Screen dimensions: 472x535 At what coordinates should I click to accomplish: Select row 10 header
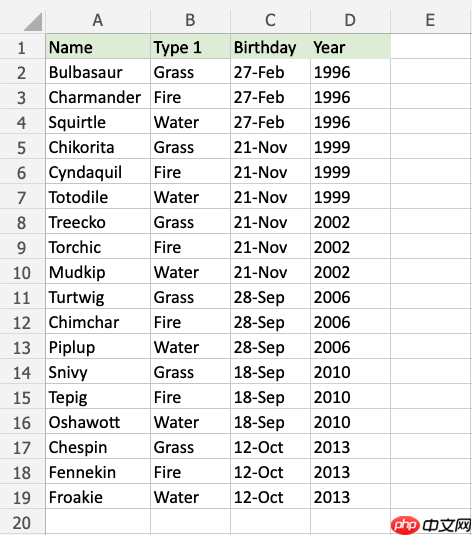point(22,272)
